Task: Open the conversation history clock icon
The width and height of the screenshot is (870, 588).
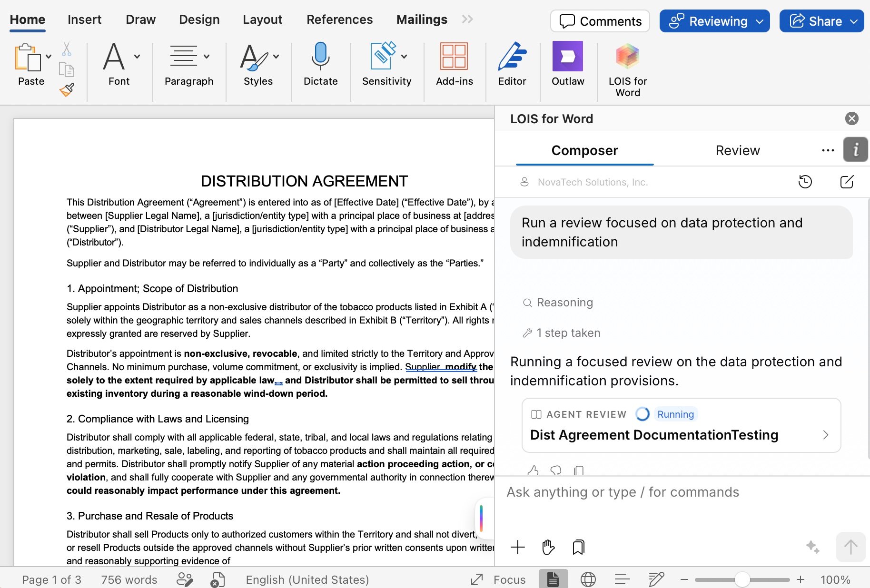Action: click(805, 182)
